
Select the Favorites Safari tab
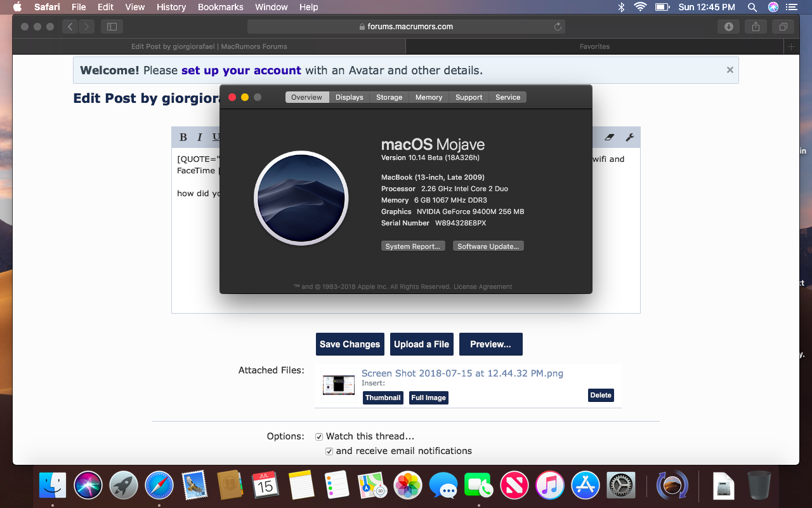tap(594, 46)
